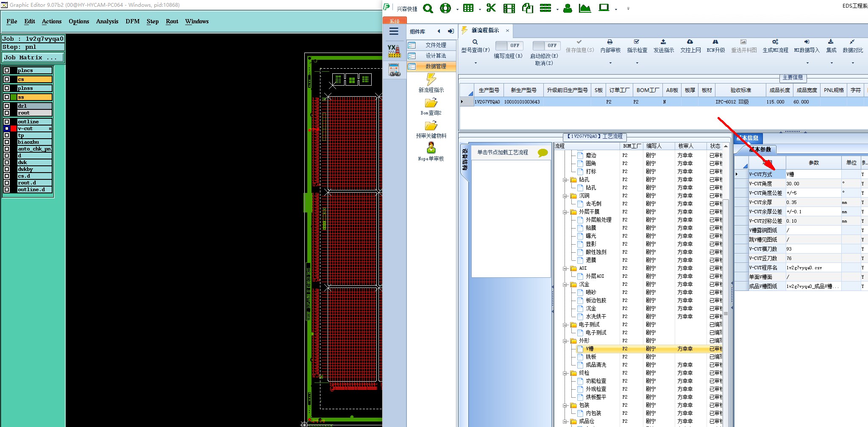
Task: Select the V槽 node in process tree
Action: (590, 349)
